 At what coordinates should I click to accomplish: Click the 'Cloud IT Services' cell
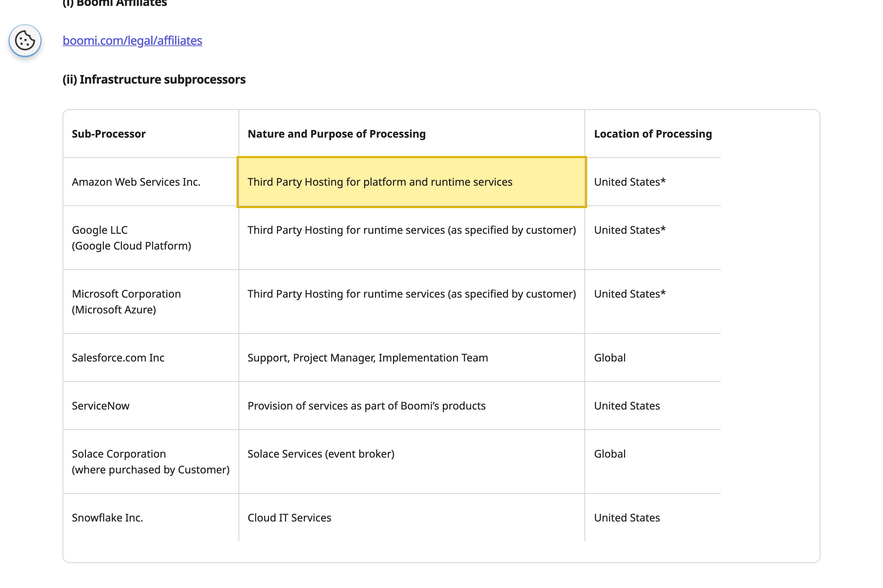point(412,518)
